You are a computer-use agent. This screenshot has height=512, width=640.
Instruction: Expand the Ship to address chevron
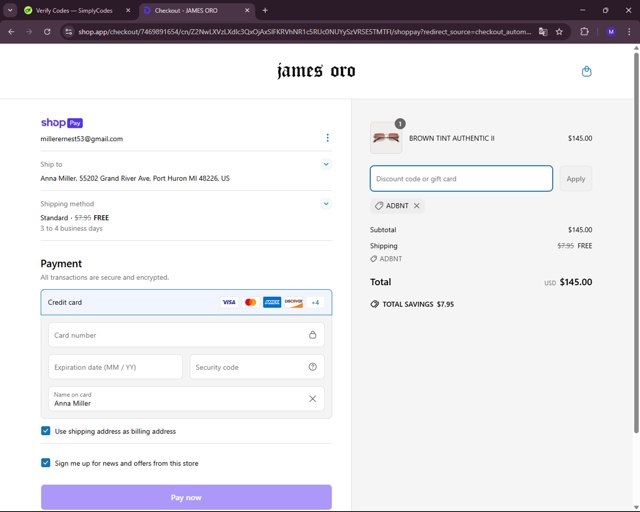[326, 164]
